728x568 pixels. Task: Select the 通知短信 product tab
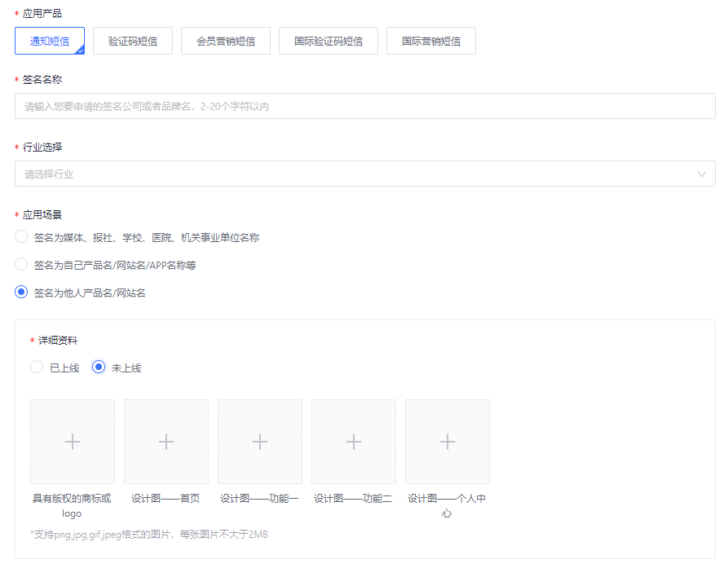pos(50,41)
